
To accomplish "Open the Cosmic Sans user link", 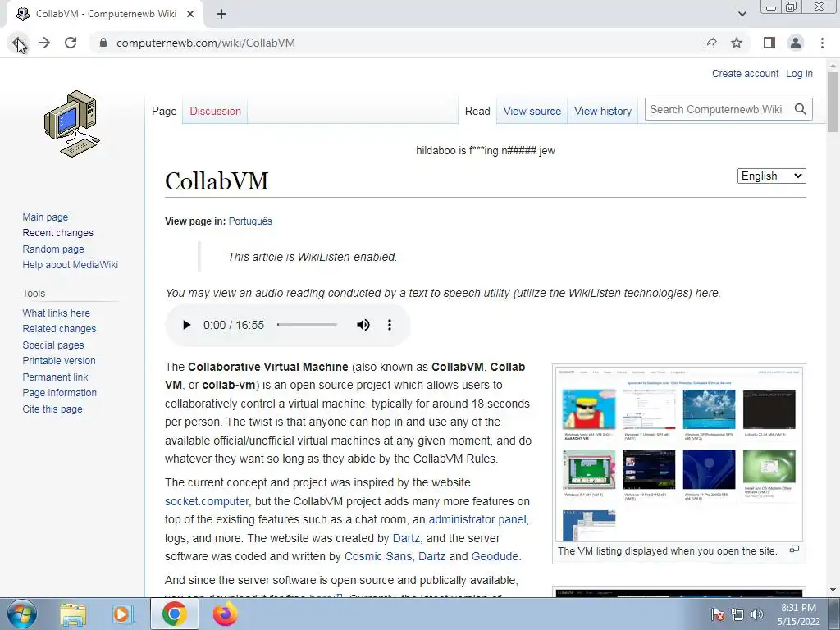I will [378, 557].
